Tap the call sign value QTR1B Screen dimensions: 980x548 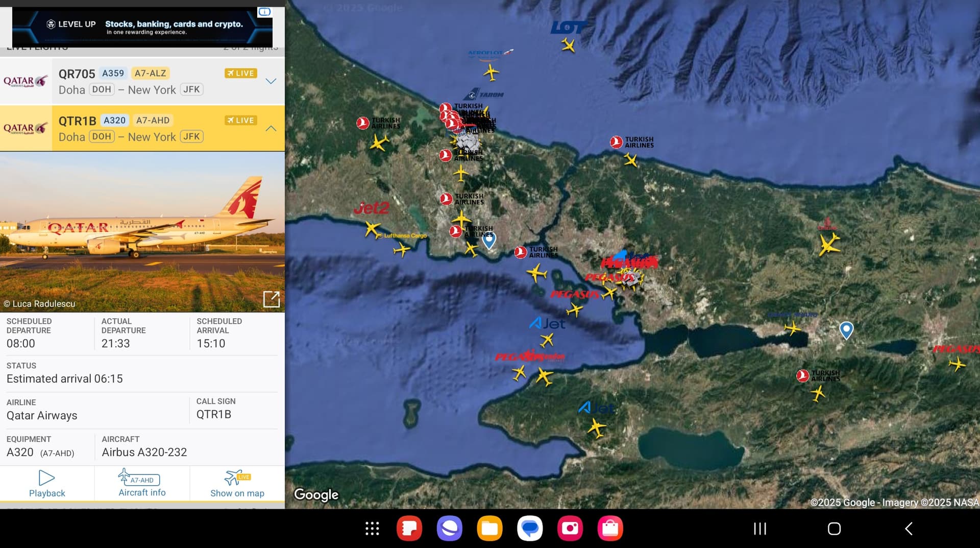click(214, 414)
